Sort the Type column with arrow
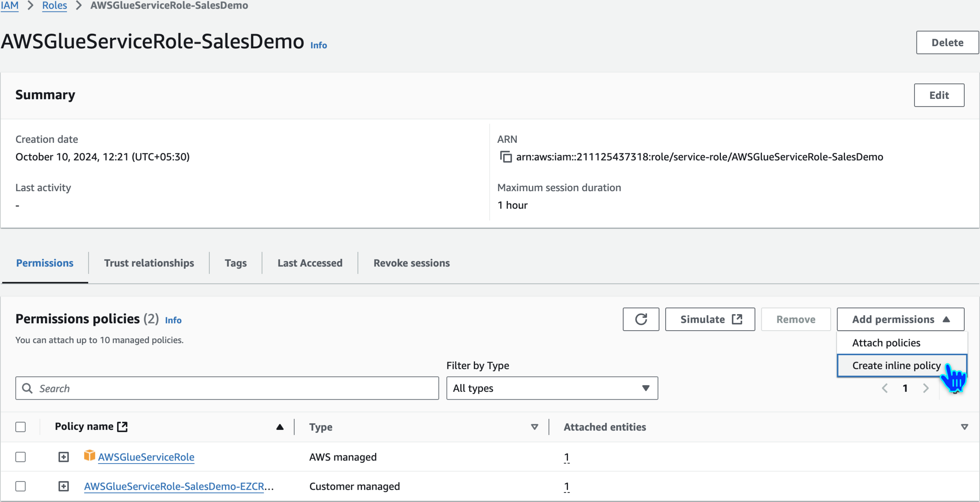The image size is (980, 502). click(534, 427)
